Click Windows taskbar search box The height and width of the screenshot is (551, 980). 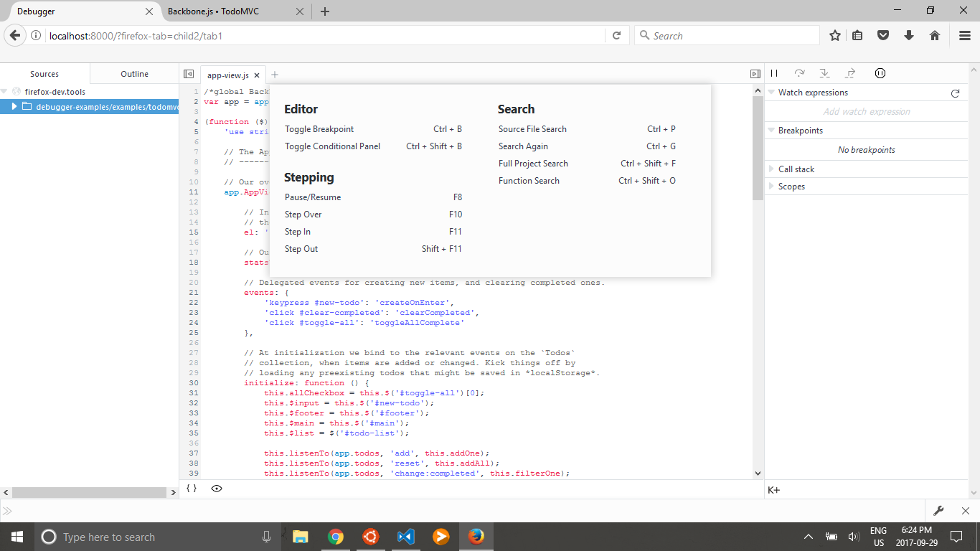[x=156, y=537]
